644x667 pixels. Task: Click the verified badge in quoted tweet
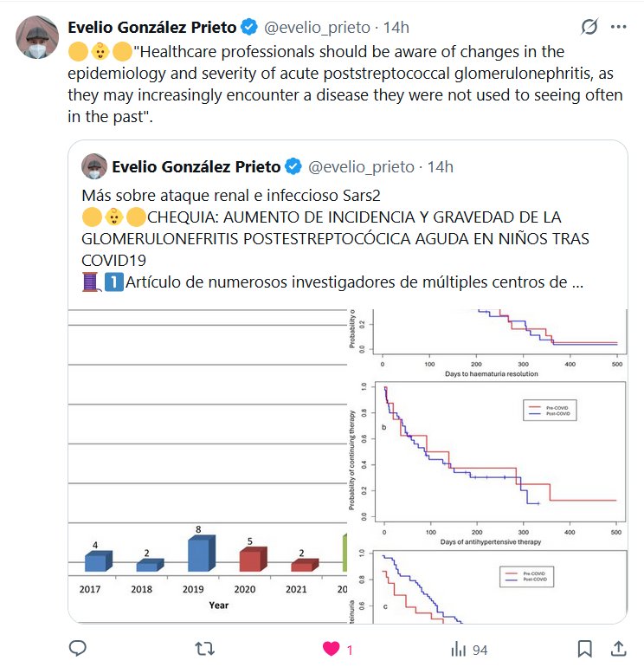coord(294,165)
